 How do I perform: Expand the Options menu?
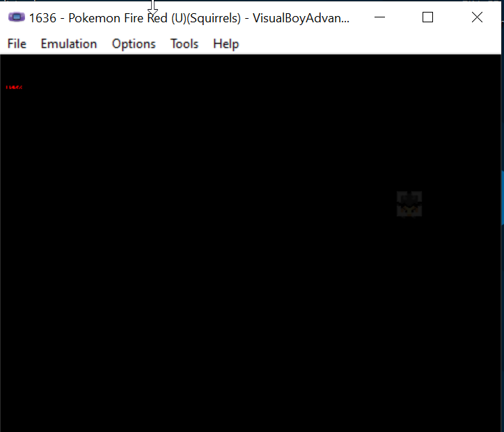(134, 44)
